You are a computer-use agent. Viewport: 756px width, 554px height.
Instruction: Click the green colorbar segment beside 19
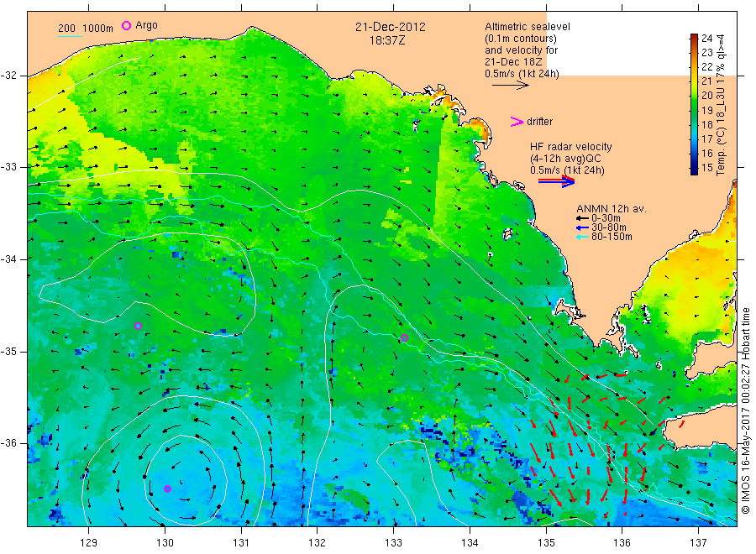pyautogui.click(x=694, y=110)
